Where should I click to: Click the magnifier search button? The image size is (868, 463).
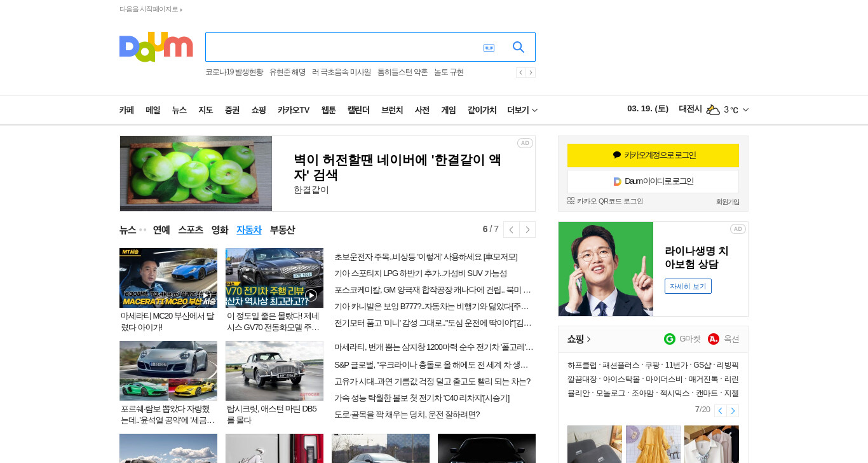pyautogui.click(x=519, y=47)
